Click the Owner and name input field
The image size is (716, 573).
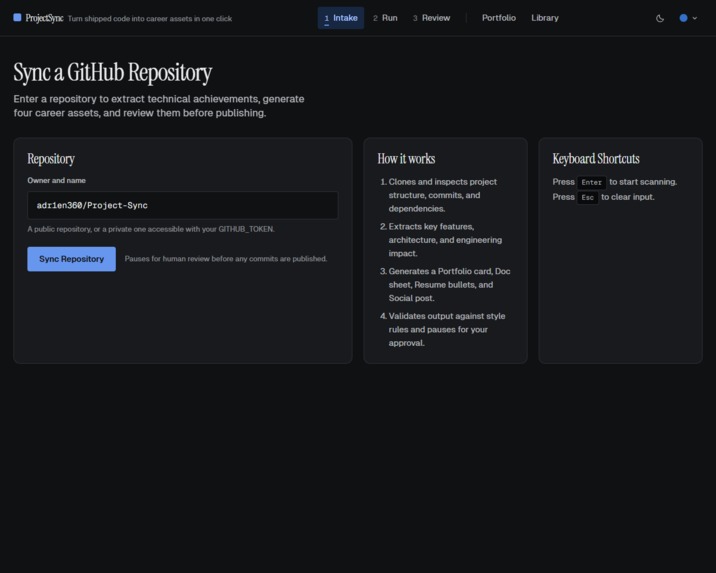pyautogui.click(x=183, y=205)
